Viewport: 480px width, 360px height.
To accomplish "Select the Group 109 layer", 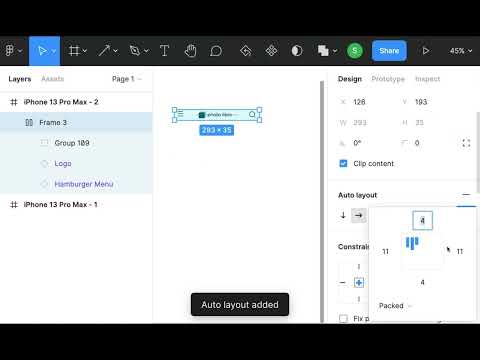I will [76, 143].
